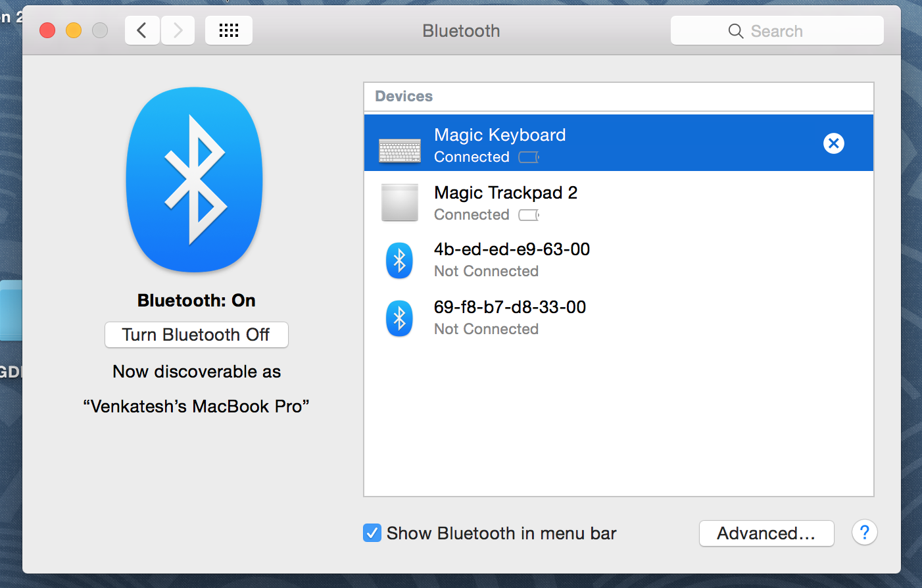922x588 pixels.
Task: Remove Magic Keyboard using the X icon
Action: point(833,143)
